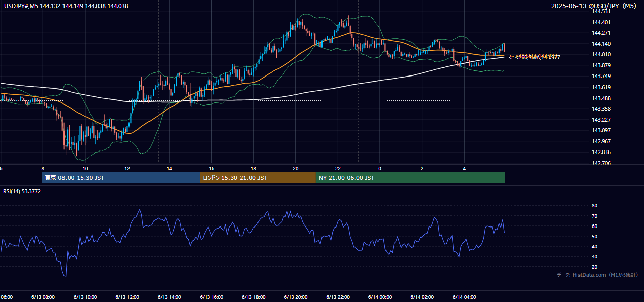Click the RSI axis level 80
The height and width of the screenshot is (302, 644).
coord(594,206)
